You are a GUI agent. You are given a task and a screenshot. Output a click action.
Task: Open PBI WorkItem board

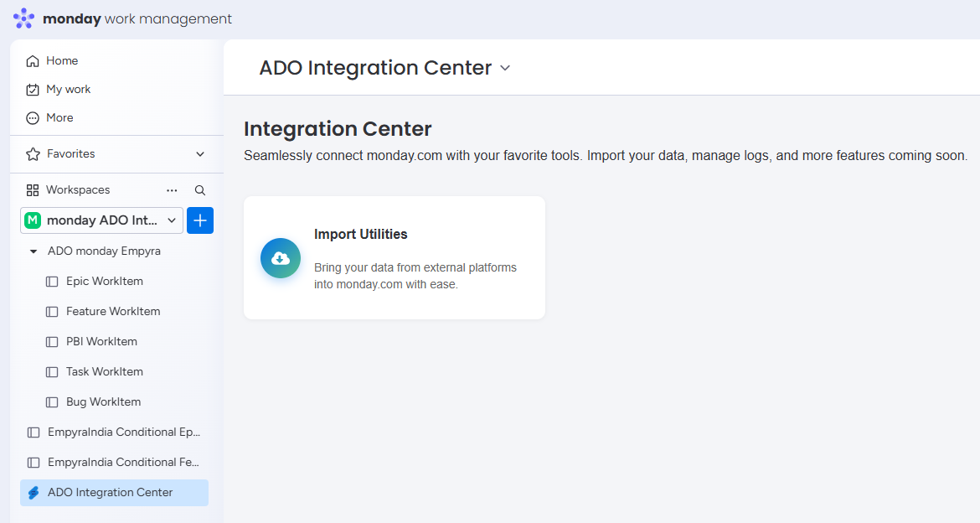(x=101, y=342)
